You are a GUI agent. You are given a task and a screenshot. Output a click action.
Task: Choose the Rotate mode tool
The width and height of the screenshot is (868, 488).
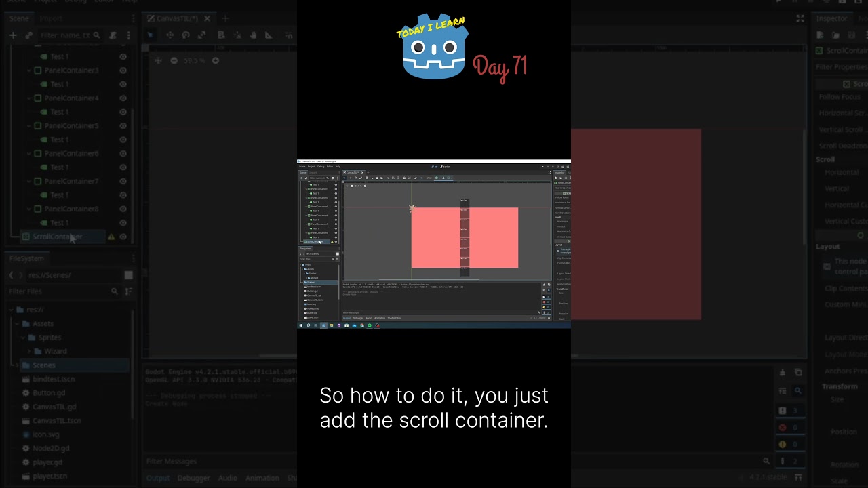(186, 35)
